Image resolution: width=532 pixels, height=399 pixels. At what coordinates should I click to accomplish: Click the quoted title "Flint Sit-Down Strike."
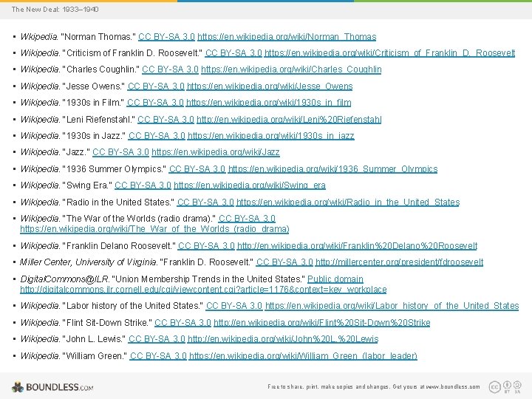pyautogui.click(x=107, y=323)
